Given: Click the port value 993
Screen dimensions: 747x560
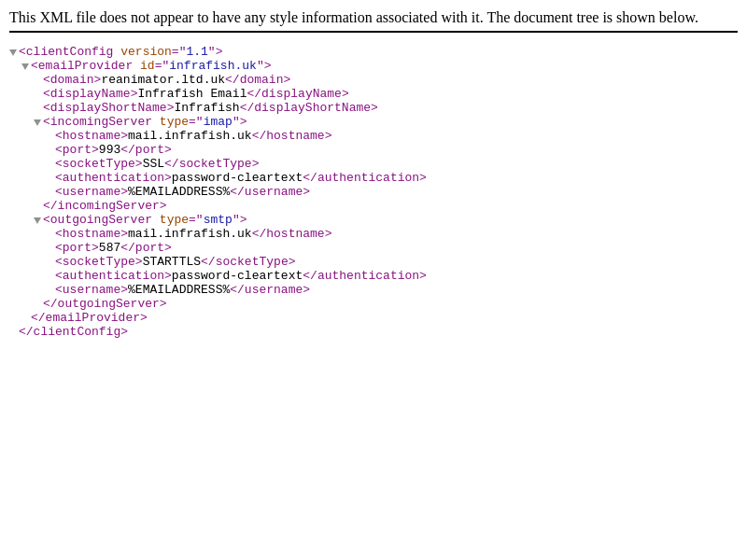Looking at the screenshot, I should (x=109, y=150).
